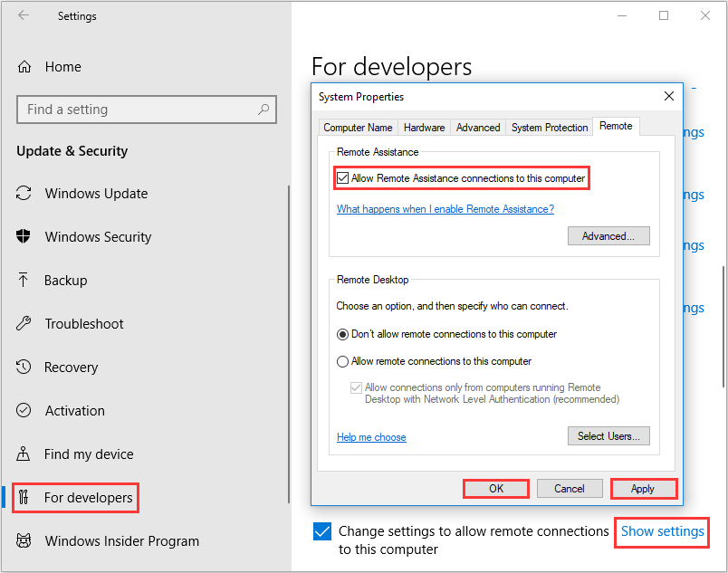Click the Home icon in sidebar
This screenshot has width=728, height=573.
pyautogui.click(x=25, y=67)
